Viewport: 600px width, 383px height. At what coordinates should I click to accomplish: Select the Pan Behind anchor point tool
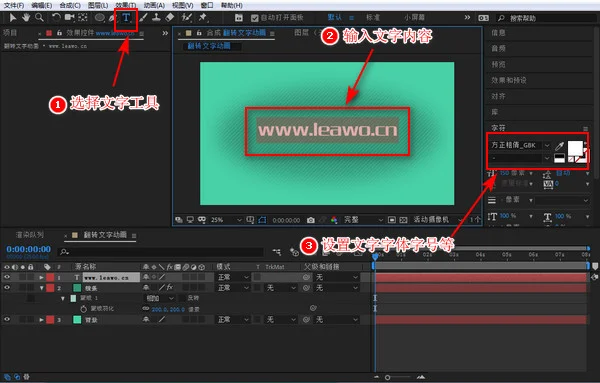click(x=82, y=17)
